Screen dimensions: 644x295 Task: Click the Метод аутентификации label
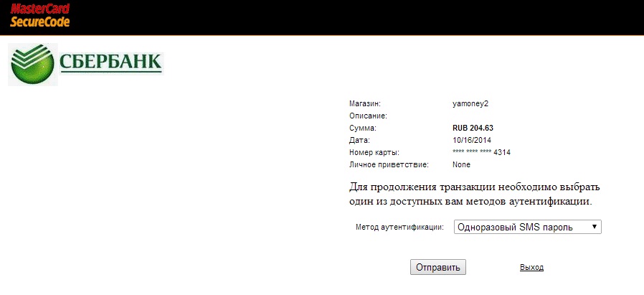[x=400, y=227]
